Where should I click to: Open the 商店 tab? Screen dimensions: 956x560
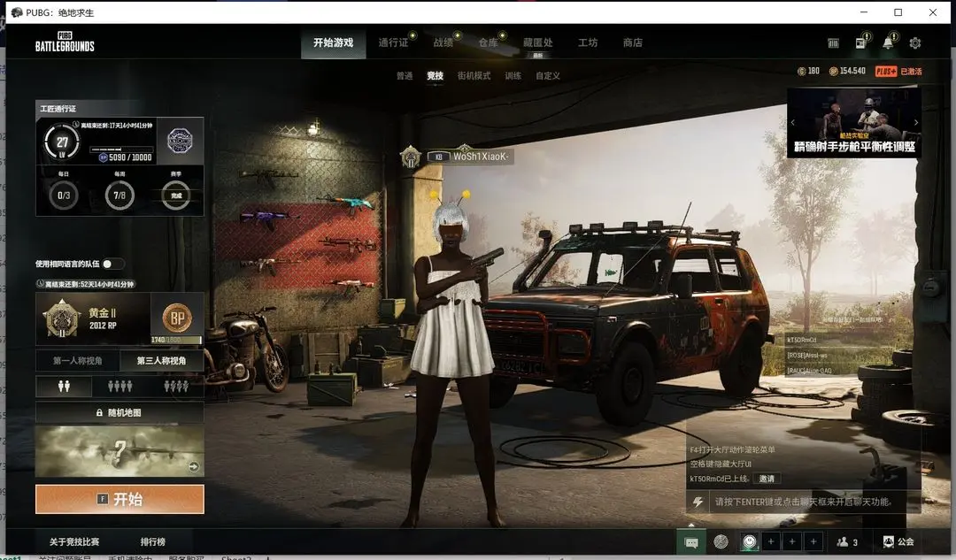[633, 42]
